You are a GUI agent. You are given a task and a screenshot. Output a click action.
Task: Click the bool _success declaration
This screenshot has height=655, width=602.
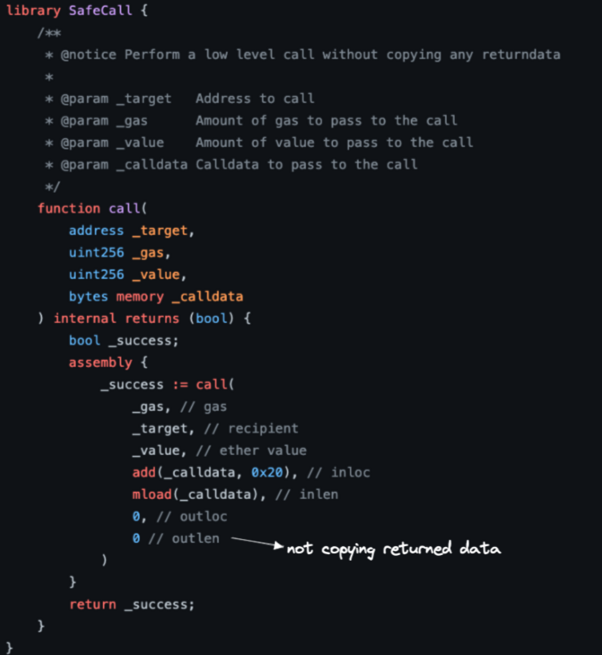click(x=124, y=340)
